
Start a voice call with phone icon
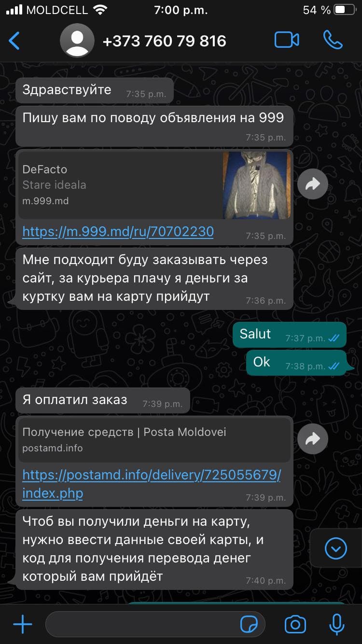333,40
